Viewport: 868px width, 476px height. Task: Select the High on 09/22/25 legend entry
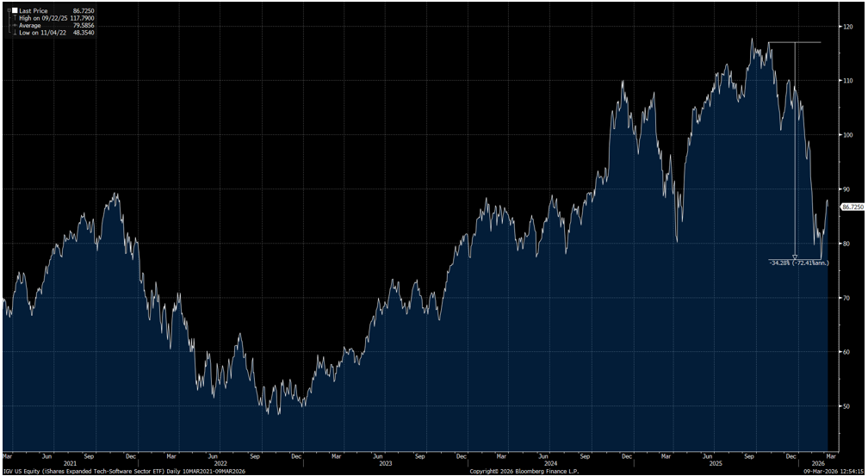(x=42, y=18)
